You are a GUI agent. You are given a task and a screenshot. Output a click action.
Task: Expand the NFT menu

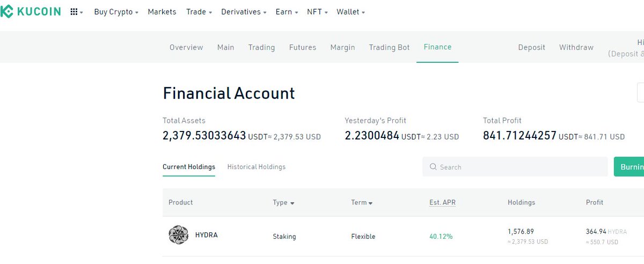point(318,12)
